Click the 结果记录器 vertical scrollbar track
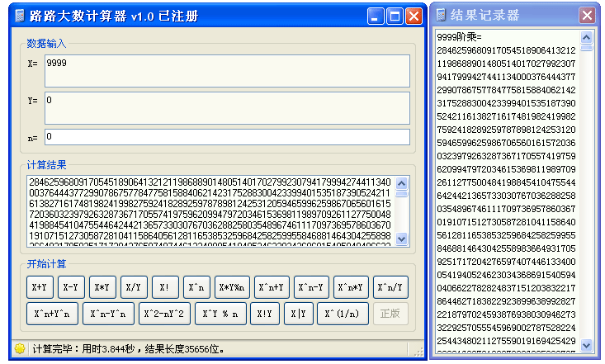This screenshot has height=364, width=605. coord(587,193)
